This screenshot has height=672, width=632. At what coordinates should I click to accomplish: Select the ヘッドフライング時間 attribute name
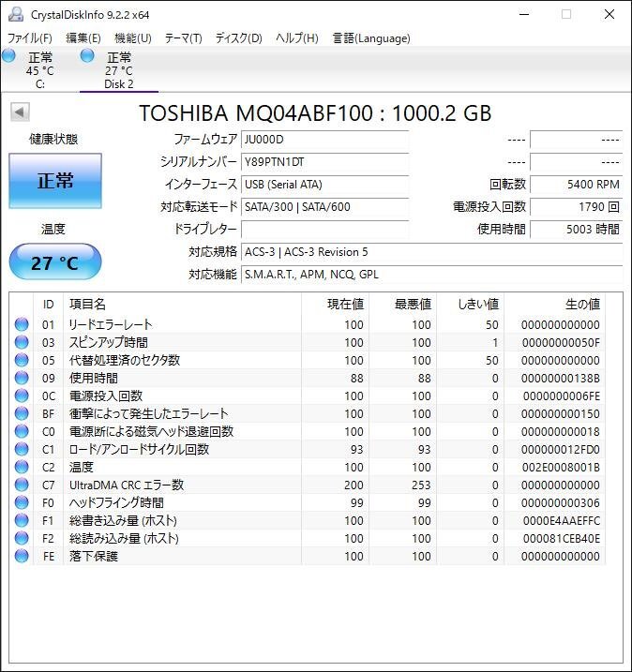(116, 502)
